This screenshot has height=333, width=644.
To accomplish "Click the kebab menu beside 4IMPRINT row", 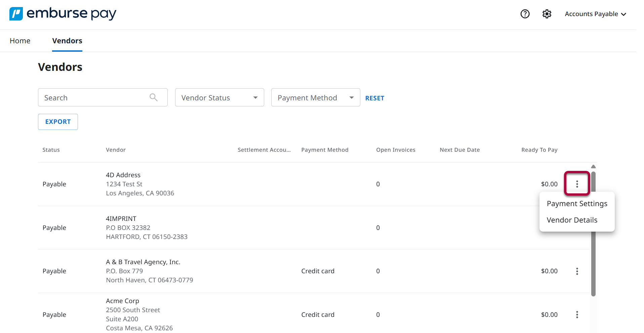I will click(577, 228).
